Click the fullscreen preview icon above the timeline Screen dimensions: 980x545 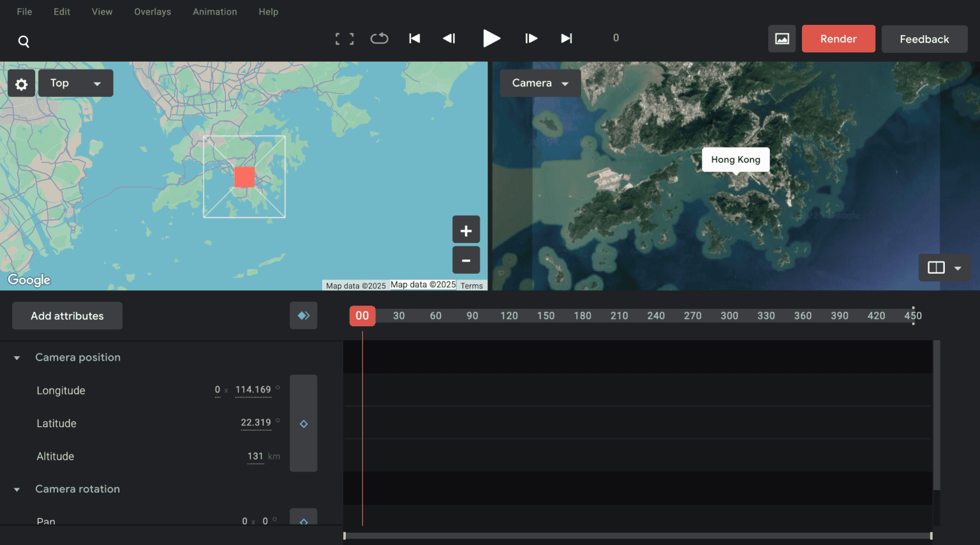pyautogui.click(x=344, y=38)
